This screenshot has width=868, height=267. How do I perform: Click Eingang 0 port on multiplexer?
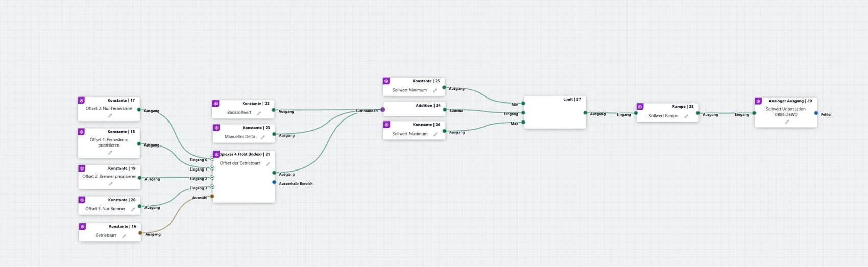point(212,159)
